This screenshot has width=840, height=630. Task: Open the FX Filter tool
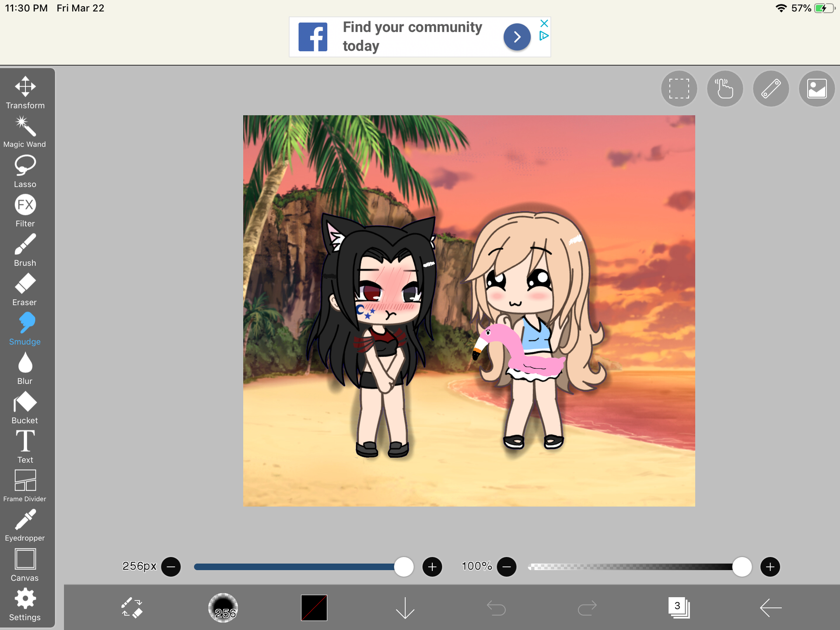click(25, 210)
